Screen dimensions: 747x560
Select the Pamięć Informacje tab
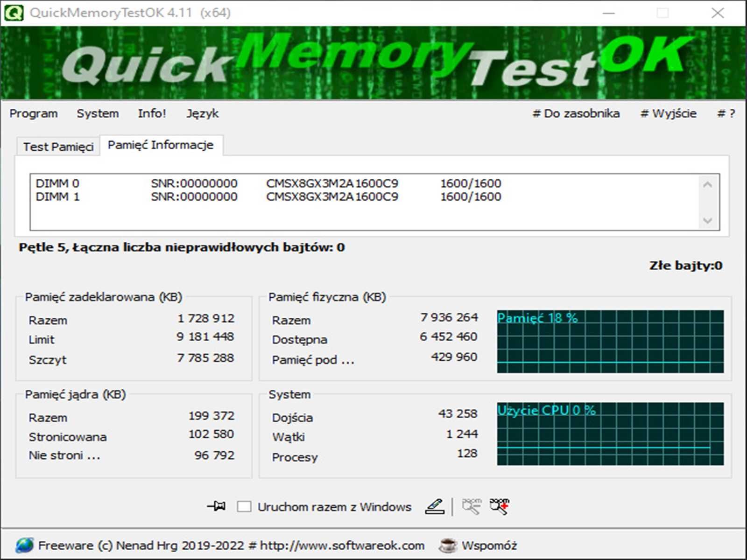[x=161, y=145]
